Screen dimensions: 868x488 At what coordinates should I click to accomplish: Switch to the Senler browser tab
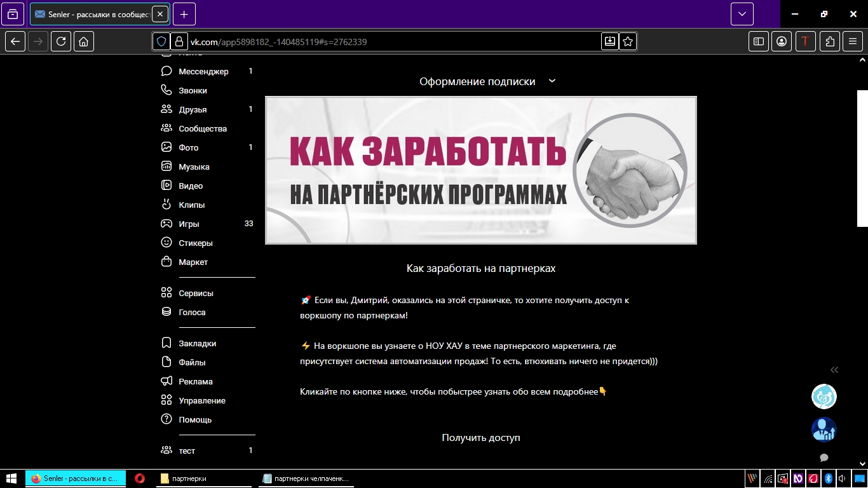click(x=95, y=13)
